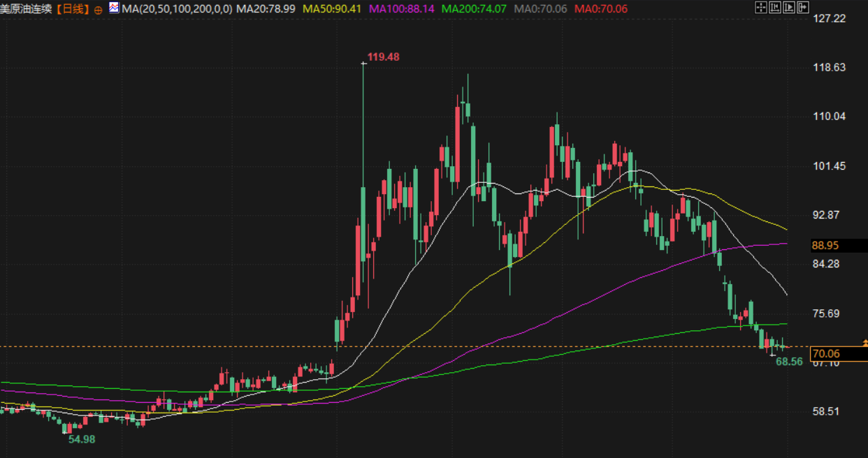868x458 pixels.
Task: Click the 119.48 high price marker
Action: coord(384,57)
